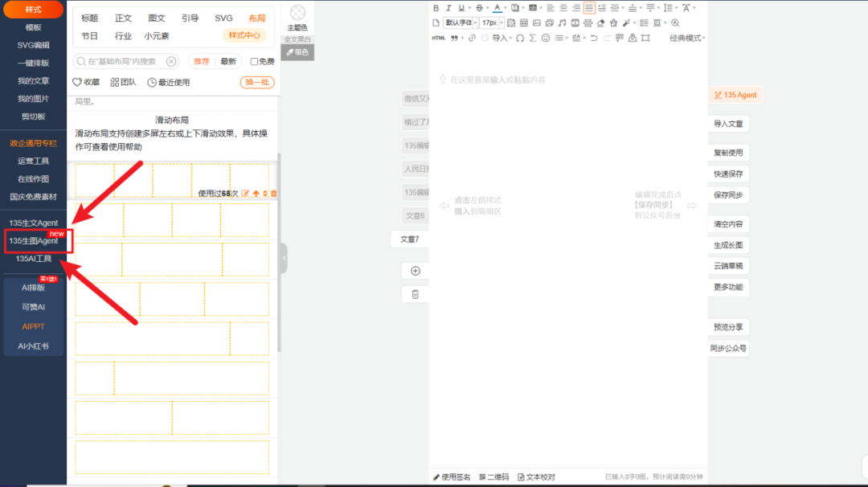Image resolution: width=868 pixels, height=487 pixels.
Task: Apply font color with A icon
Action: (x=497, y=8)
